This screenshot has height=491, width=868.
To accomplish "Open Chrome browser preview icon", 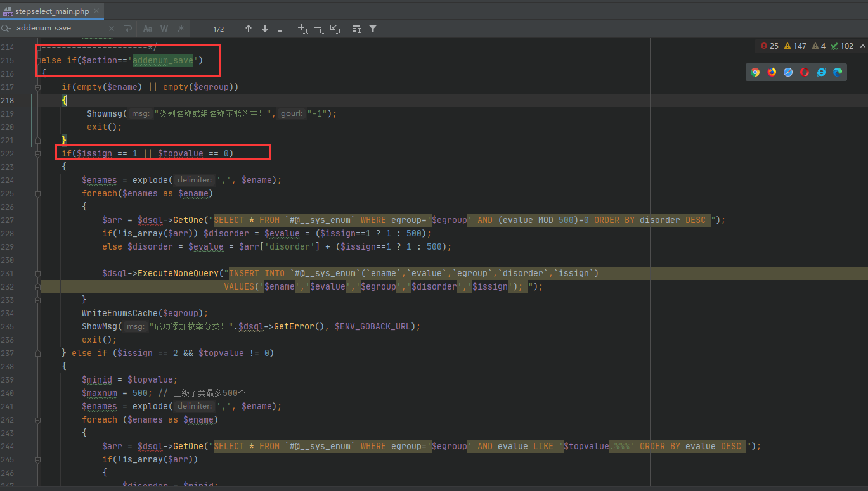I will point(755,72).
